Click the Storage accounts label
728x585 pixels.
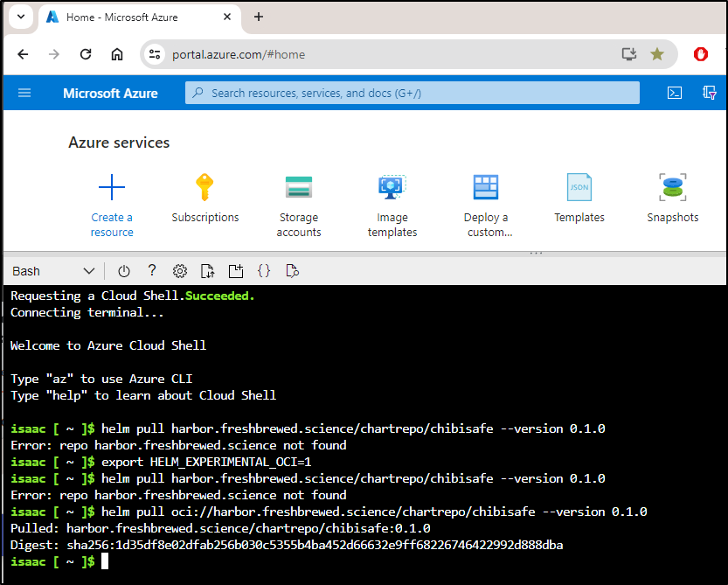pos(299,225)
